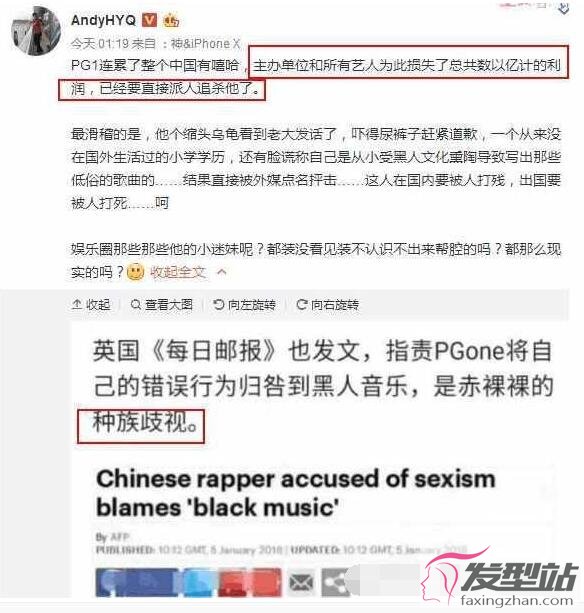Click the red share button in article
The width and height of the screenshot is (584, 613).
tap(250, 583)
